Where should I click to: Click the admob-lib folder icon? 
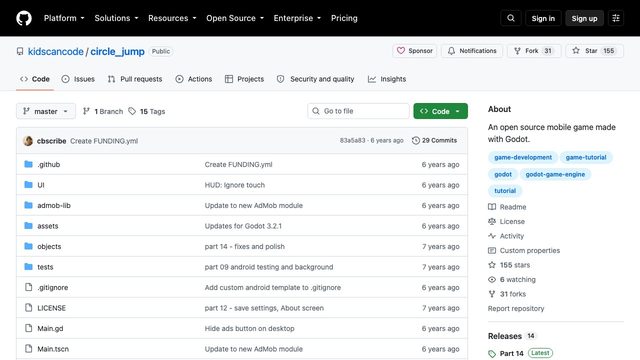28,205
